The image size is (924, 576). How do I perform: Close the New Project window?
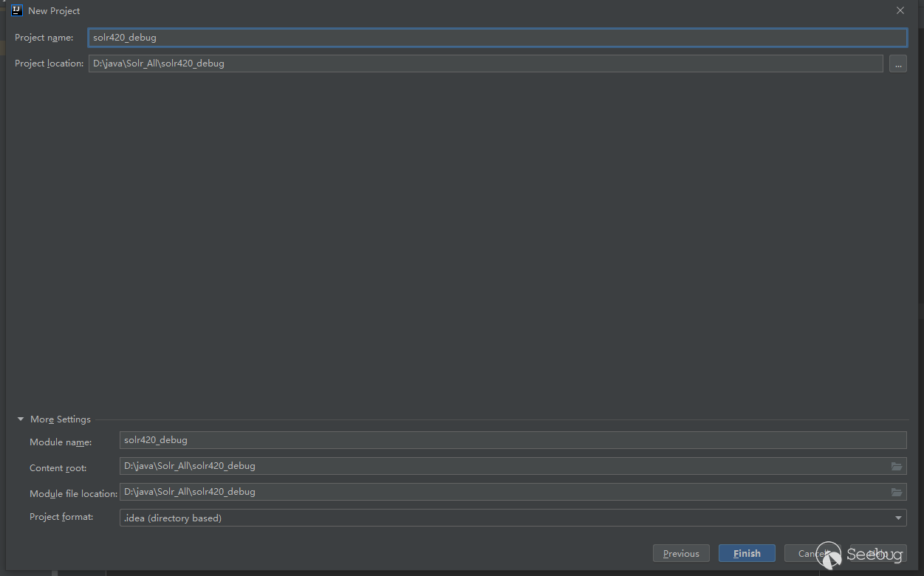[x=900, y=10]
